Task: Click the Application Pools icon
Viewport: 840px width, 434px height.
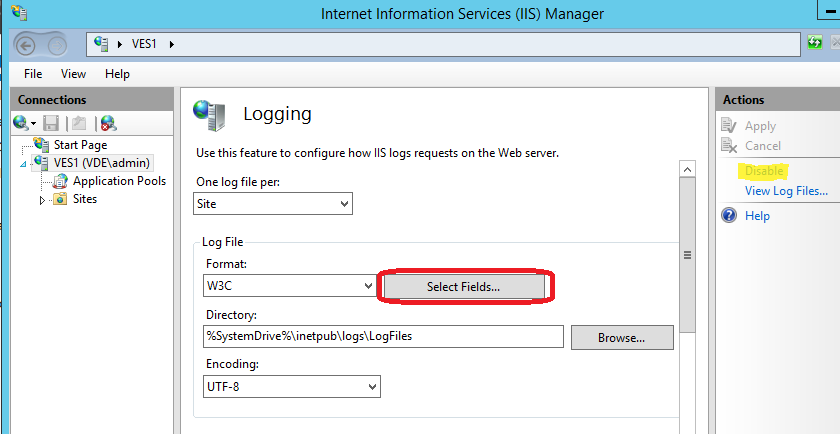Action: tap(61, 181)
